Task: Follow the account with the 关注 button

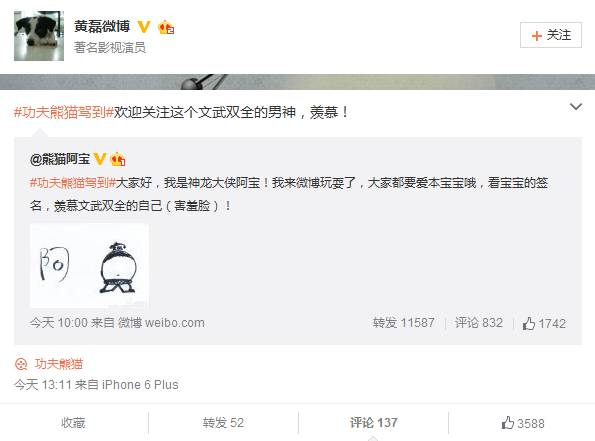Action: [551, 35]
